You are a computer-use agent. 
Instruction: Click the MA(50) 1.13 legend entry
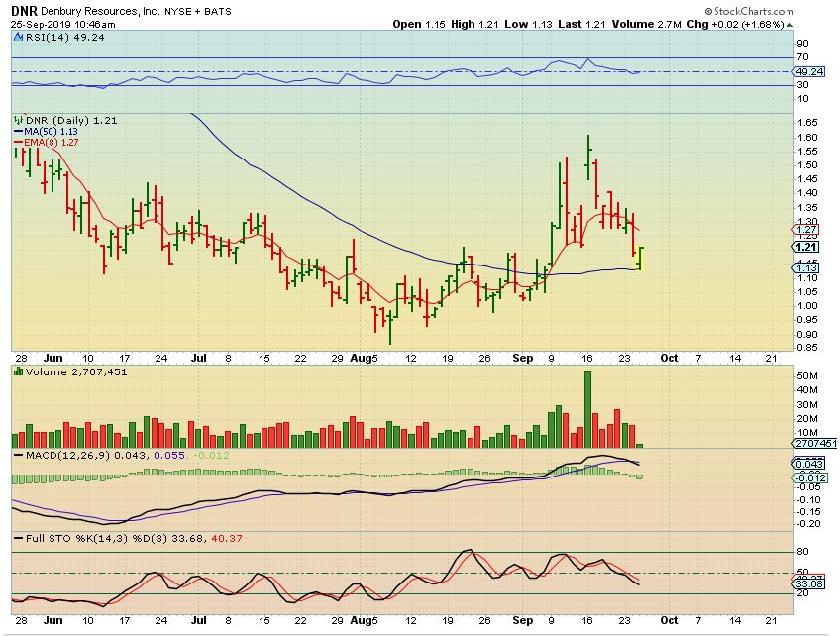(x=46, y=132)
